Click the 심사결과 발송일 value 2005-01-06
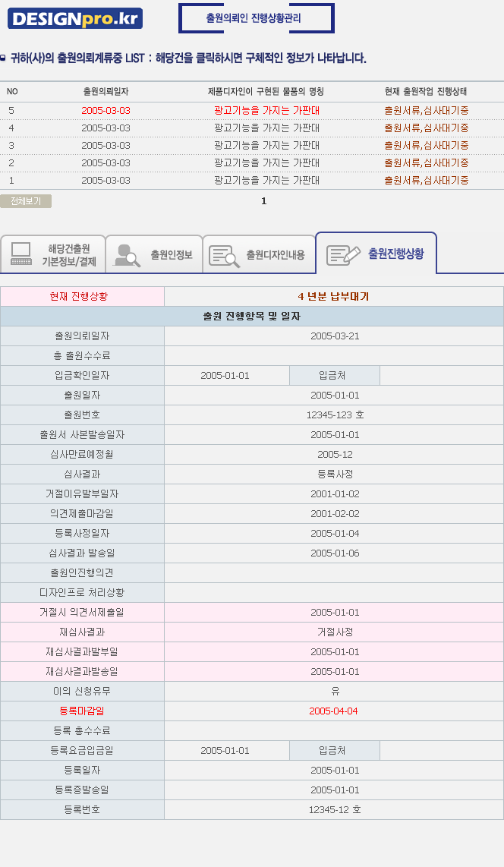Screen dimensions: 504x867 pyautogui.click(x=335, y=553)
